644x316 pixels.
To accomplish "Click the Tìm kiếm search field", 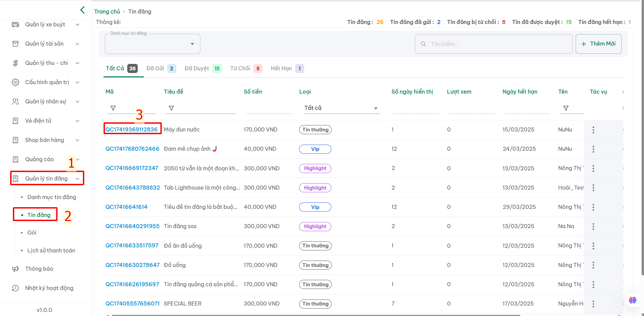I will pyautogui.click(x=494, y=44).
